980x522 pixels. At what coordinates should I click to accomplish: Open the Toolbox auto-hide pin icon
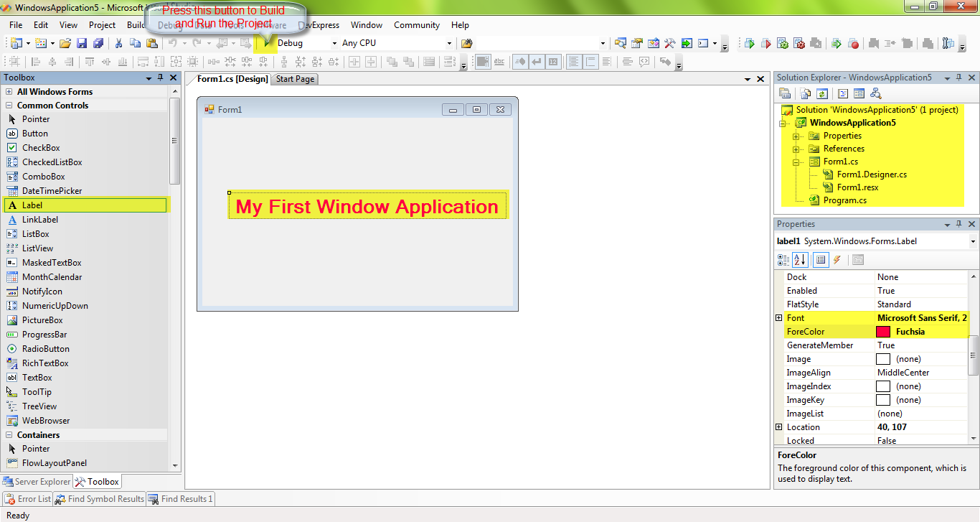(x=161, y=77)
